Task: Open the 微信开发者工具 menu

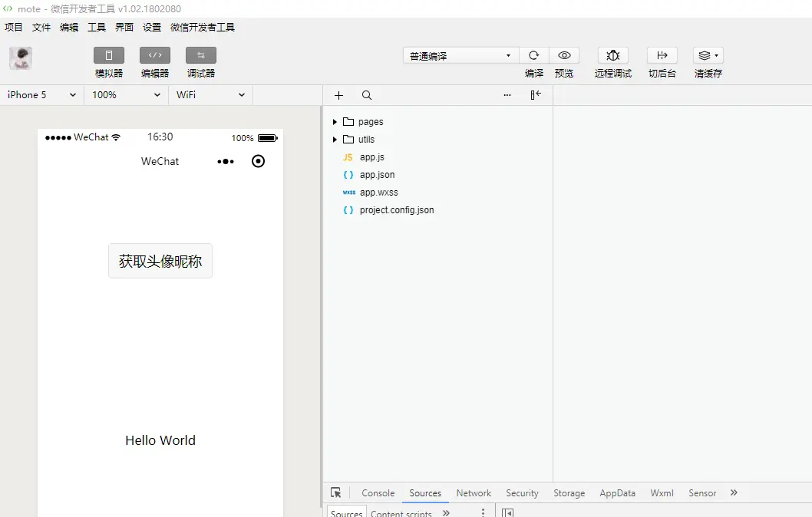Action: [203, 28]
